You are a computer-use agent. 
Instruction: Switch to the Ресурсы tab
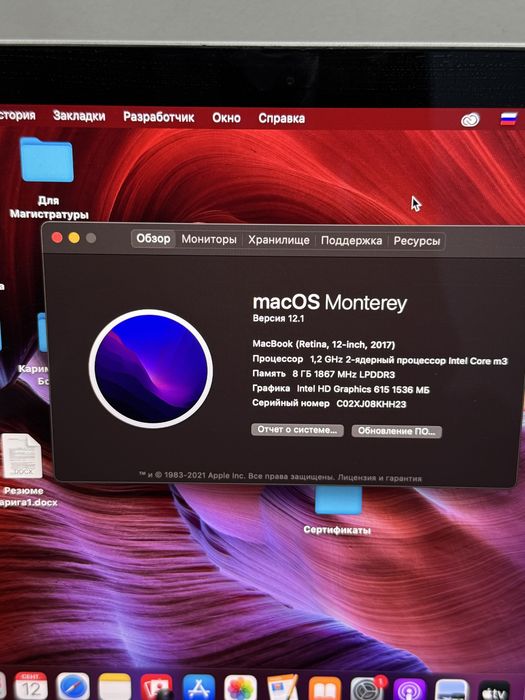click(x=417, y=241)
